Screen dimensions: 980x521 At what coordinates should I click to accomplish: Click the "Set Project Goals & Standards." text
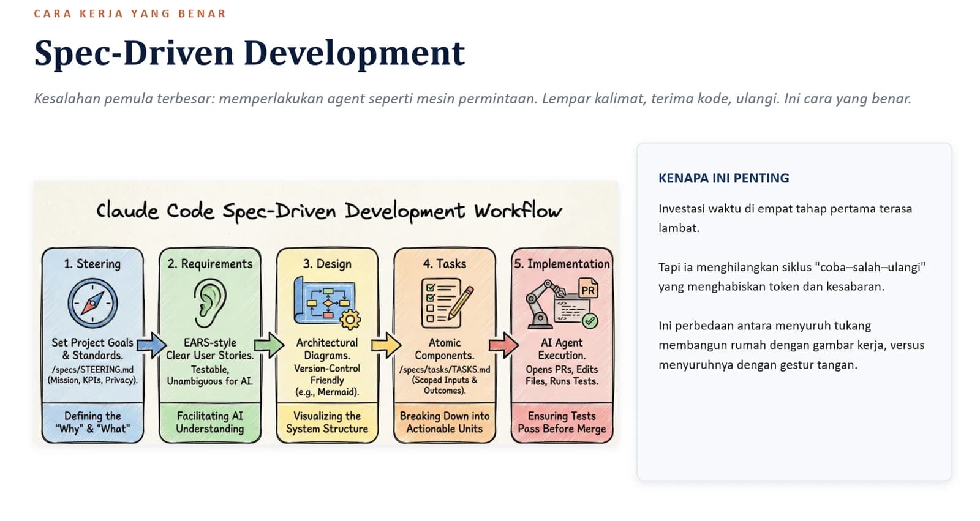tap(92, 349)
